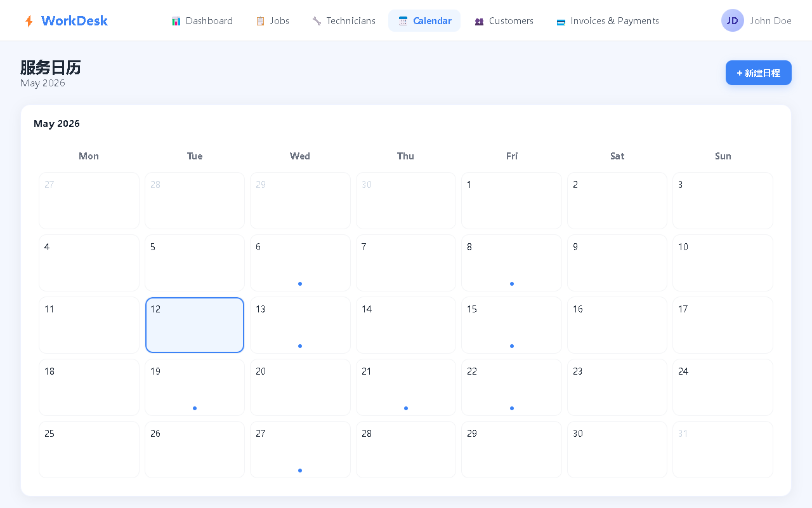Select the greyed-out day 31 cell
The height and width of the screenshot is (508, 812).
(x=723, y=450)
